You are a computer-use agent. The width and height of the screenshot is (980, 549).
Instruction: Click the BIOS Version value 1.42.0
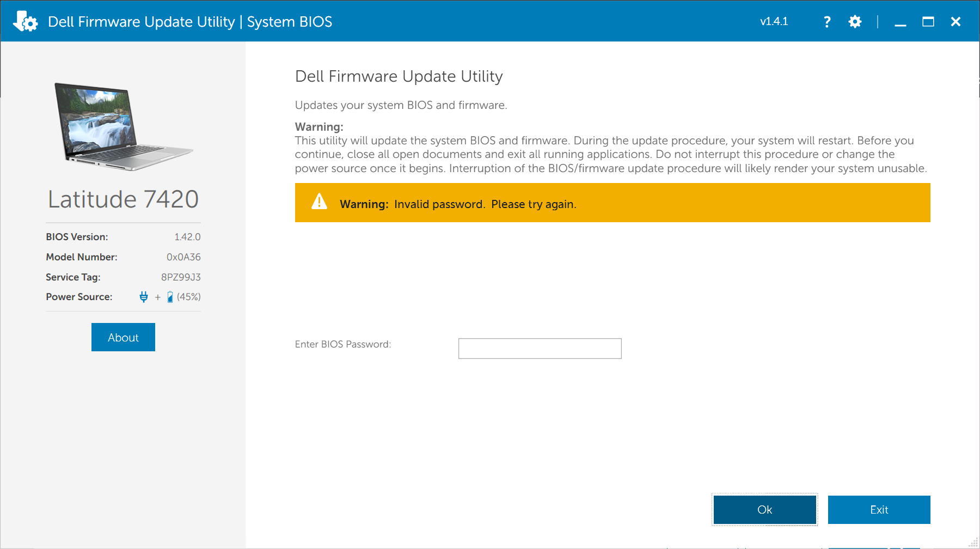tap(187, 237)
